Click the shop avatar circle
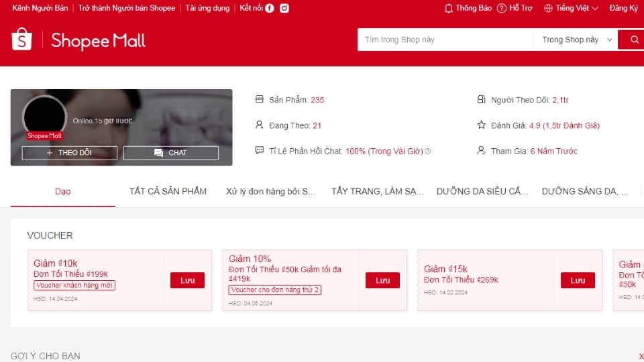Screen dimensions: 644x362 coord(45,117)
